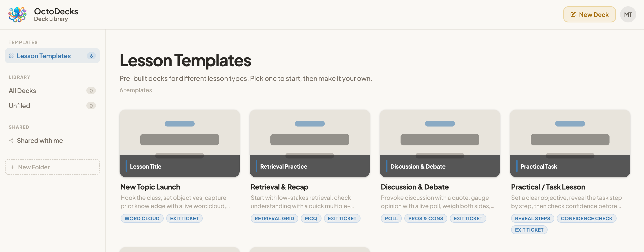The height and width of the screenshot is (252, 644).
Task: Click the '6 templates' count text
Action: 136,90
